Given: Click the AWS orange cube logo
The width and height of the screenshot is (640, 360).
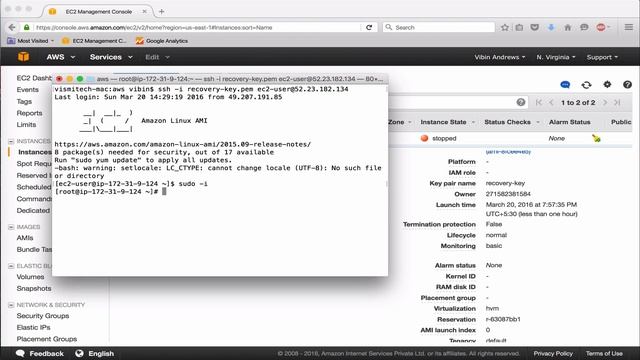Looking at the screenshot, I should pyautogui.click(x=23, y=57).
